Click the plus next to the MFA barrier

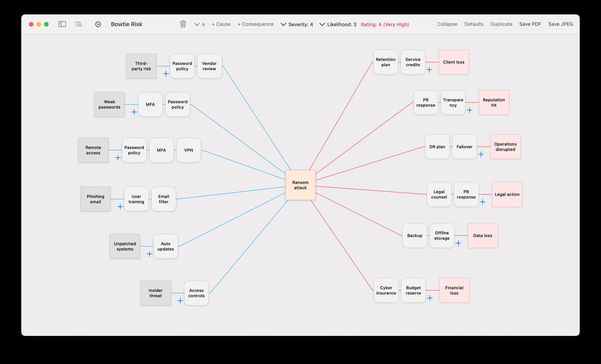[134, 112]
